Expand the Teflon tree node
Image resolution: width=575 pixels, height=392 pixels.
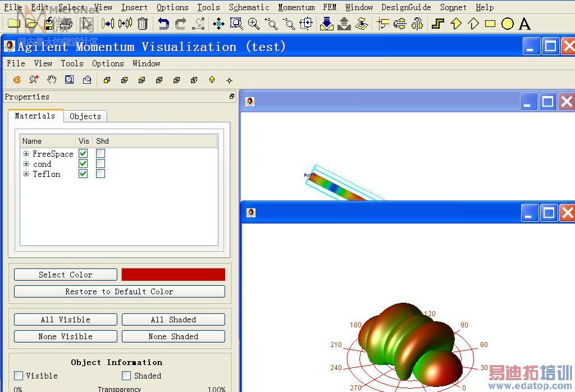pos(26,174)
